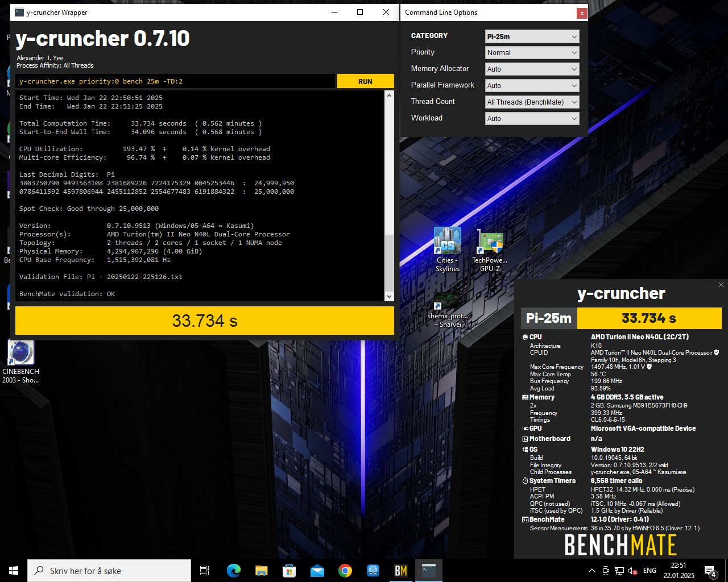Click the BenchMate validation: OK line
Viewport: 728px width, 582px height.
tap(67, 294)
